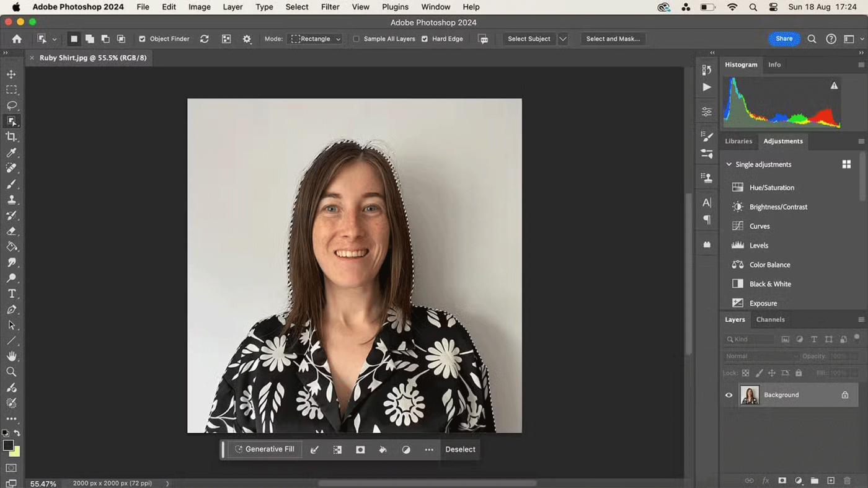Hide the Background layer with eye icon
Image resolution: width=868 pixels, height=488 pixels.
(728, 395)
